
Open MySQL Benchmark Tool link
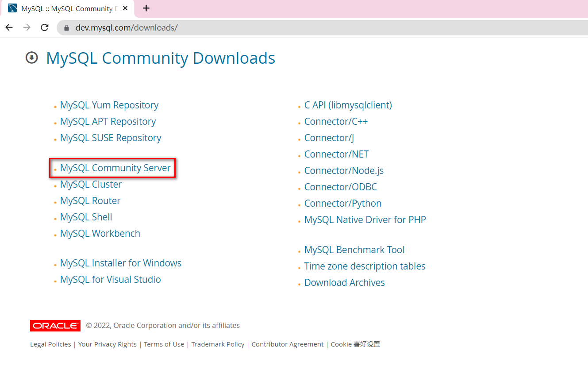(354, 250)
